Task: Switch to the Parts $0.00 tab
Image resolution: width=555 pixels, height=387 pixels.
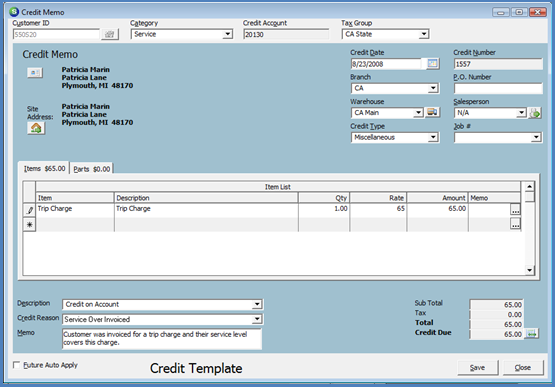Action: click(x=92, y=169)
